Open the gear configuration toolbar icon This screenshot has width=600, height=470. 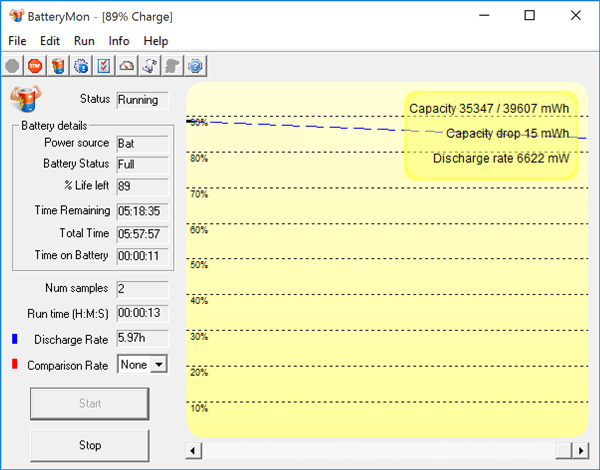pyautogui.click(x=81, y=66)
